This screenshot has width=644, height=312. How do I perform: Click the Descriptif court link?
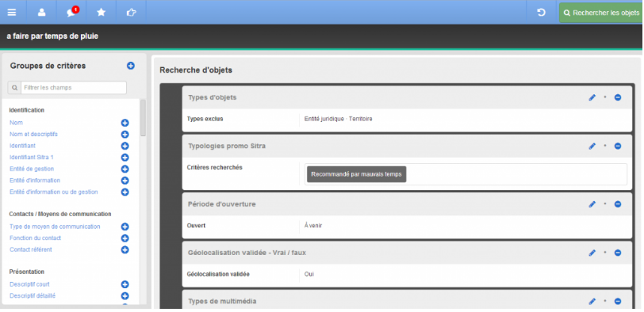(x=29, y=284)
